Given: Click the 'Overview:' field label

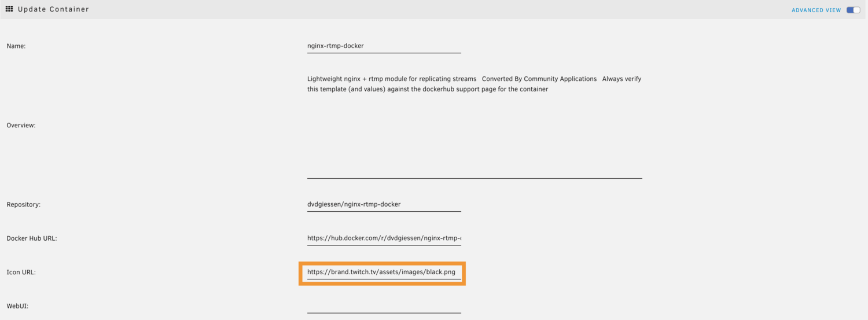Looking at the screenshot, I should (x=21, y=125).
